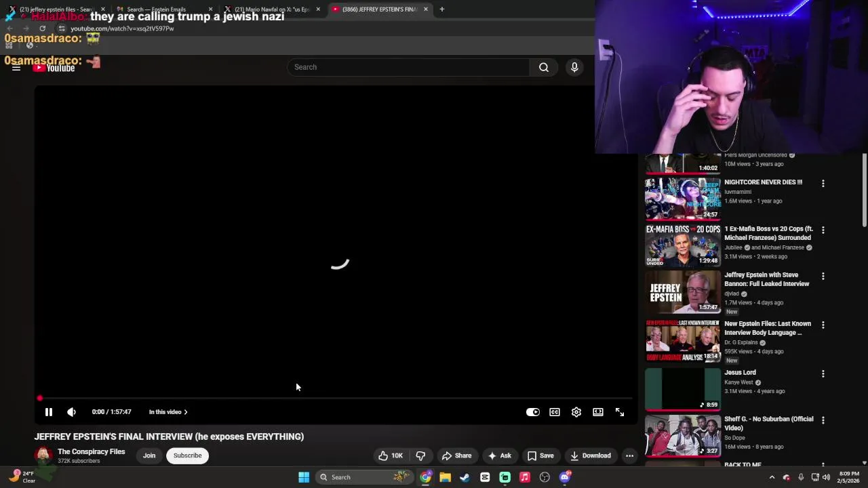Switch to theater mode
Screen dimensions: 868x488
pyautogui.click(x=598, y=412)
